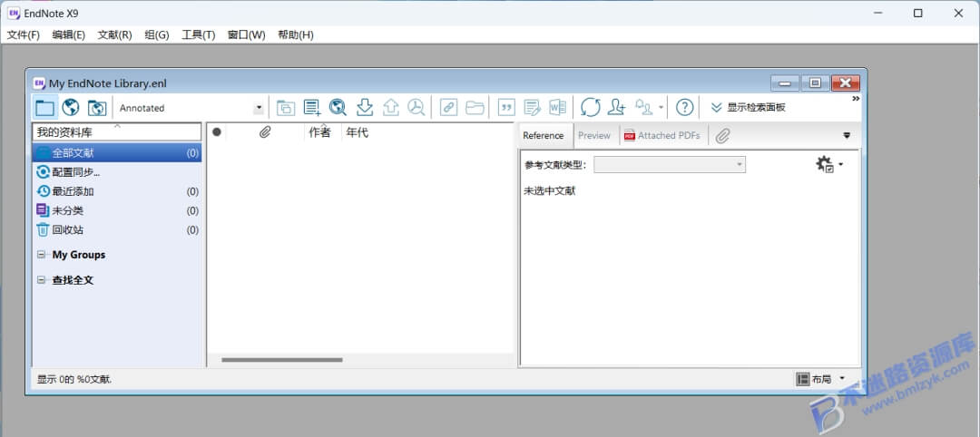Open the 编辑(E) menu

pyautogui.click(x=69, y=35)
